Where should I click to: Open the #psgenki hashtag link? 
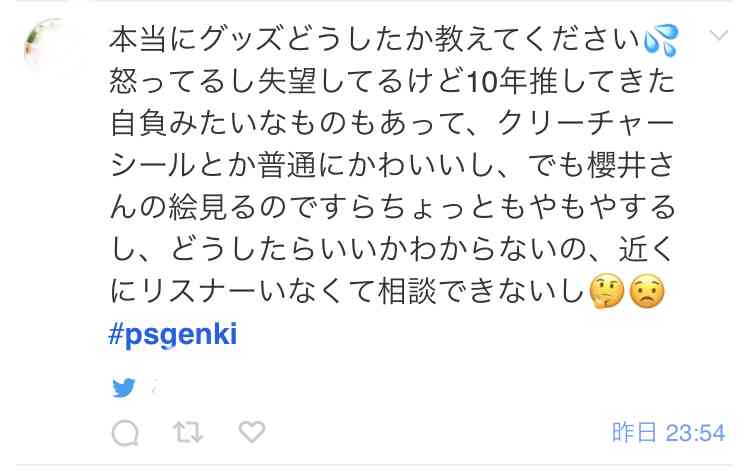coord(173,334)
